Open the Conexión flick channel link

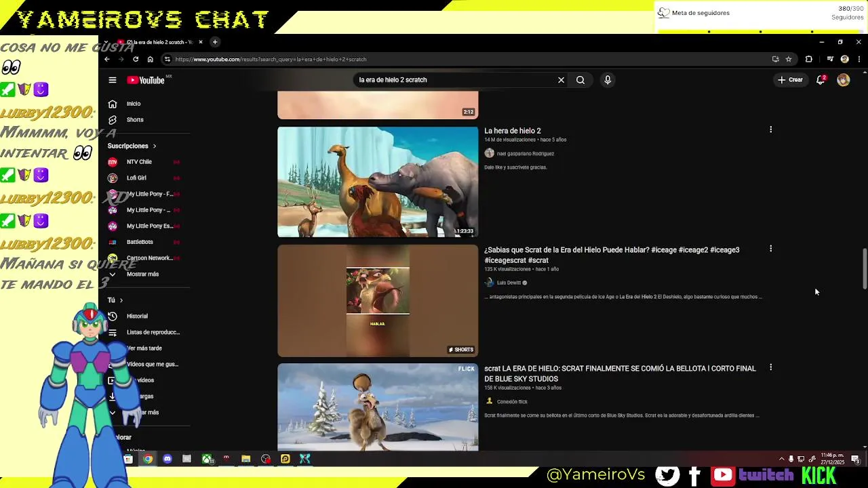pos(512,402)
